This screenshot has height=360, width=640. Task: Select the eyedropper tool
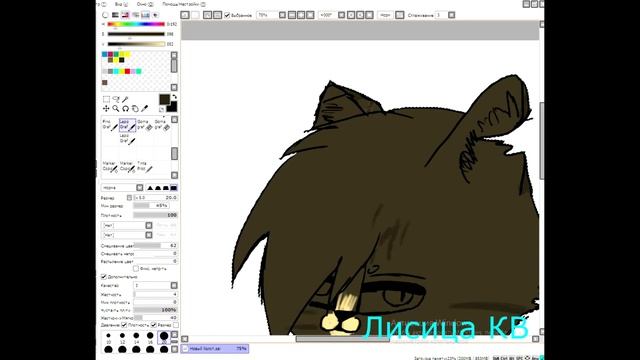144,109
